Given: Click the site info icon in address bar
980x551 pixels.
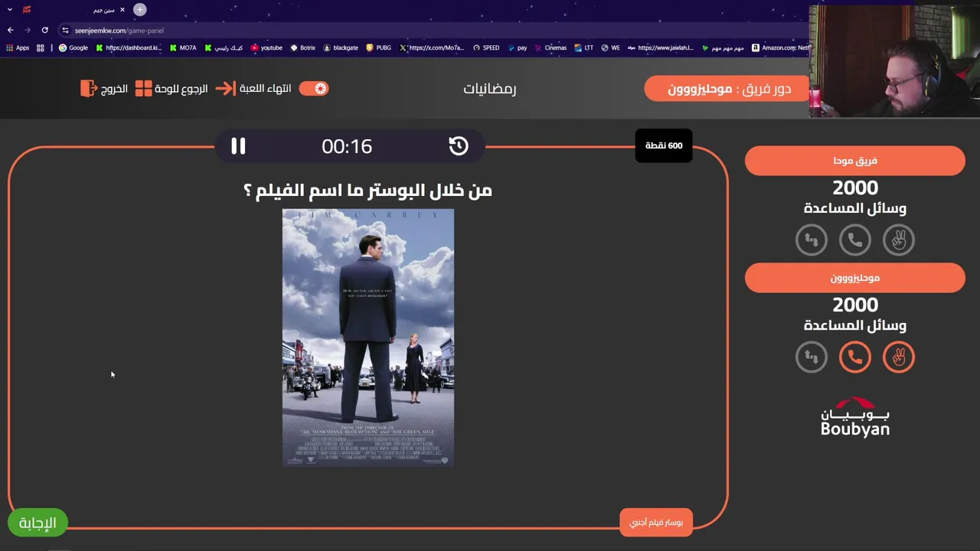Looking at the screenshot, I should 65,31.
